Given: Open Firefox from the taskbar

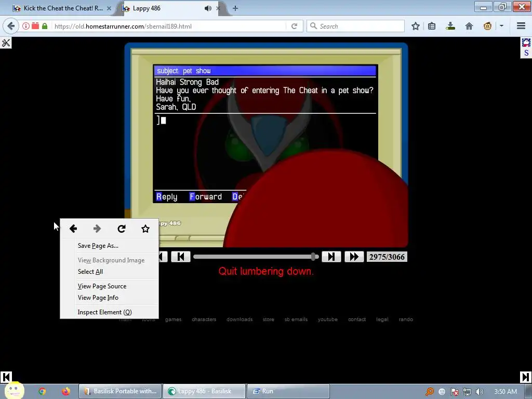Looking at the screenshot, I should 66,391.
